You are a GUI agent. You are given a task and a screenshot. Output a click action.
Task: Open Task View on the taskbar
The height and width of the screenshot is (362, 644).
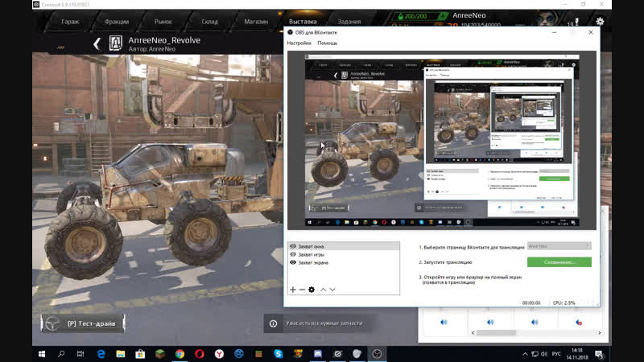tap(80, 354)
